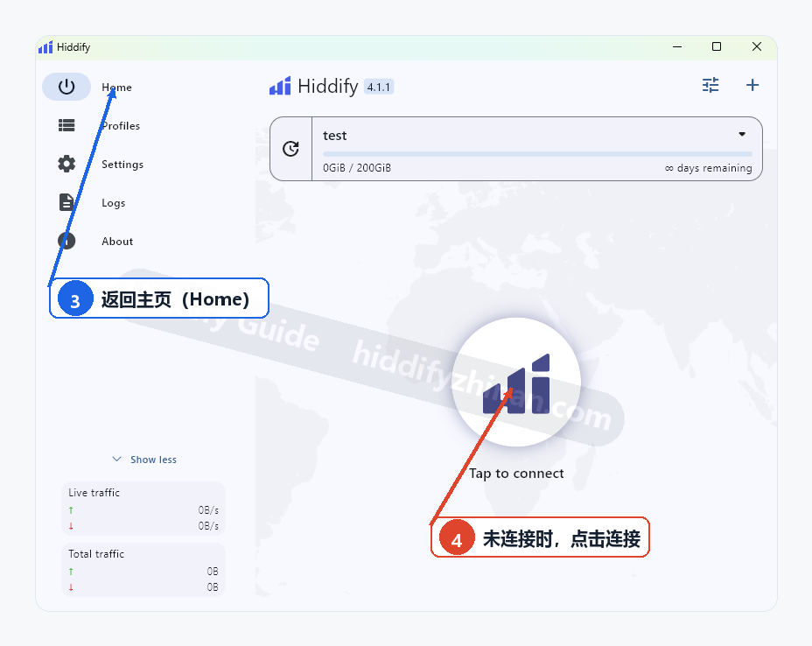
Task: Go to the Profiles menu label
Action: [x=121, y=126]
